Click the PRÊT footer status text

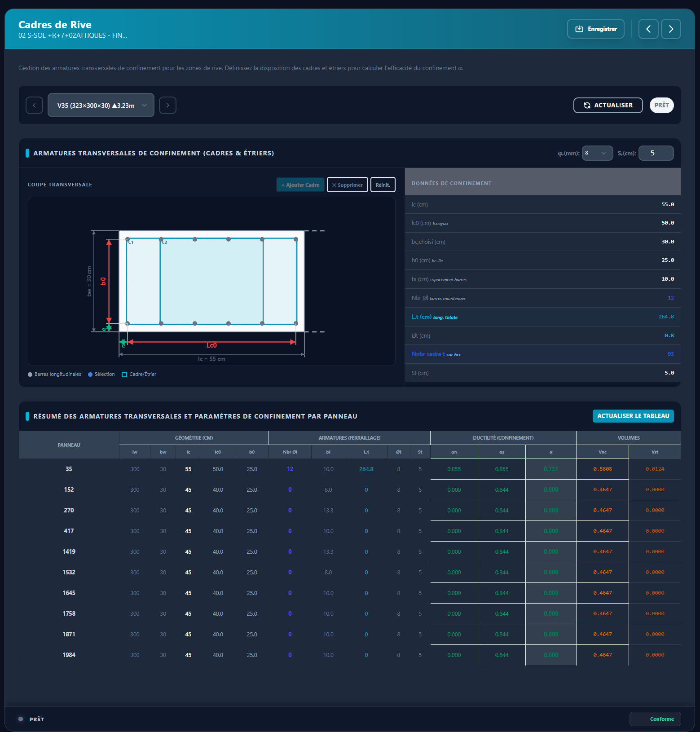point(37,719)
